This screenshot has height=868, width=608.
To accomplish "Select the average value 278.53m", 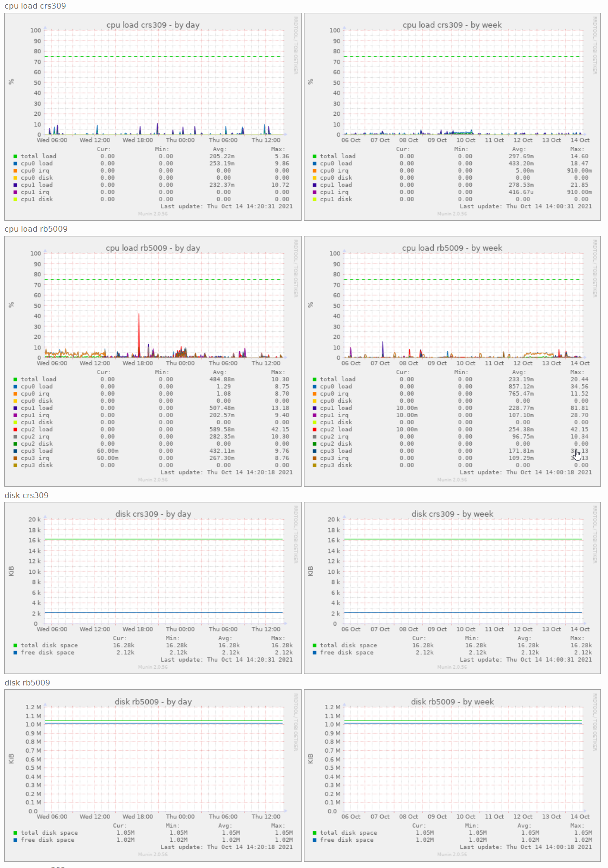I will 521,185.
